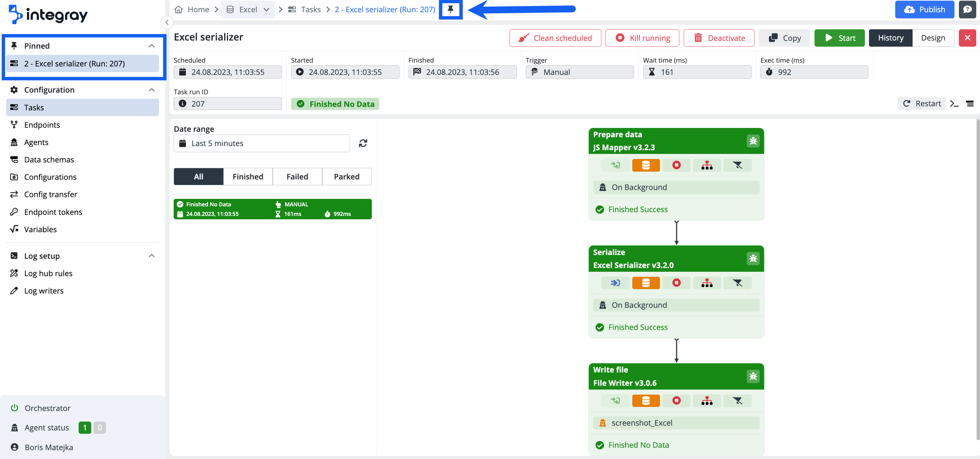Click the green Start button

pos(839,38)
